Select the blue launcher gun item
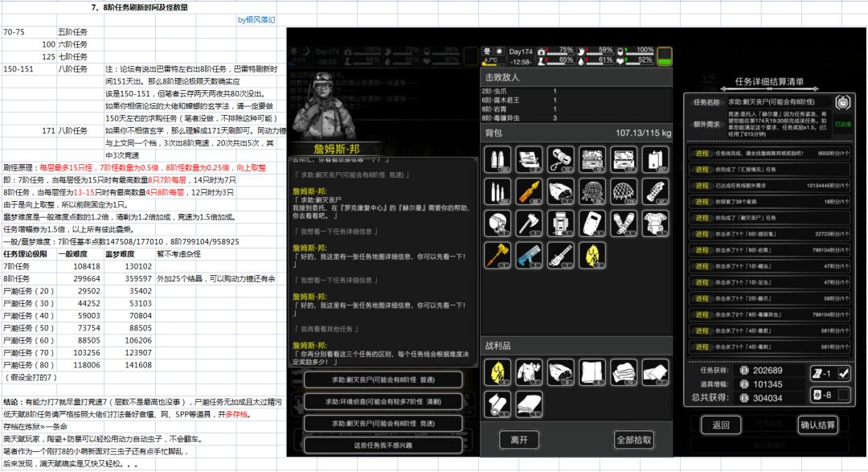The image size is (868, 472). click(529, 256)
